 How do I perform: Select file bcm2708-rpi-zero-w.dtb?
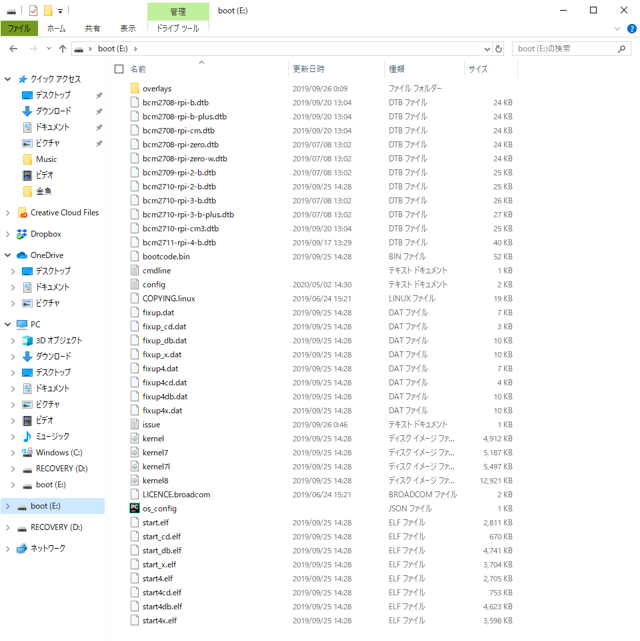(x=185, y=158)
